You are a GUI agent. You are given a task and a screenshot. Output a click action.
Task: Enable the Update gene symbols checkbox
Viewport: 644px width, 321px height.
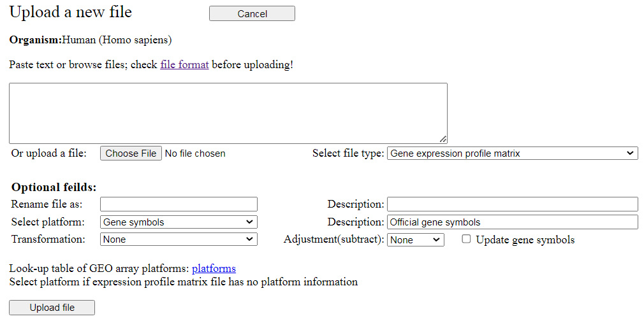click(467, 239)
